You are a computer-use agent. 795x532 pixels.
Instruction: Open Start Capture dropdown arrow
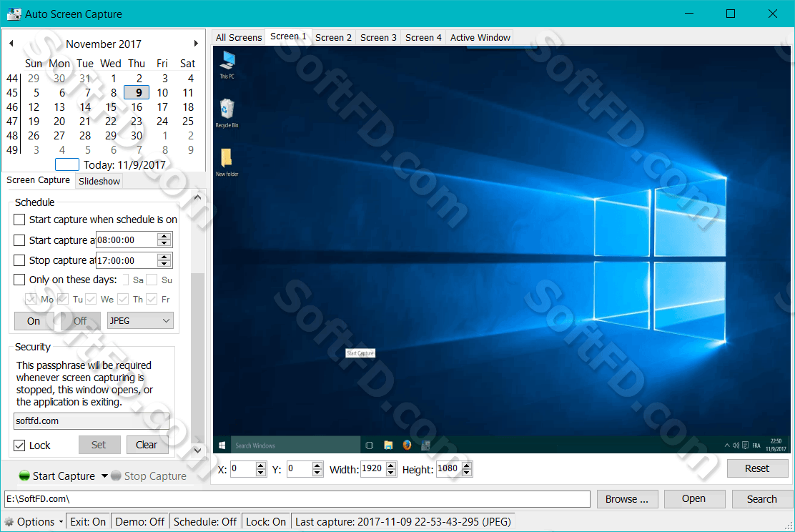(x=104, y=476)
